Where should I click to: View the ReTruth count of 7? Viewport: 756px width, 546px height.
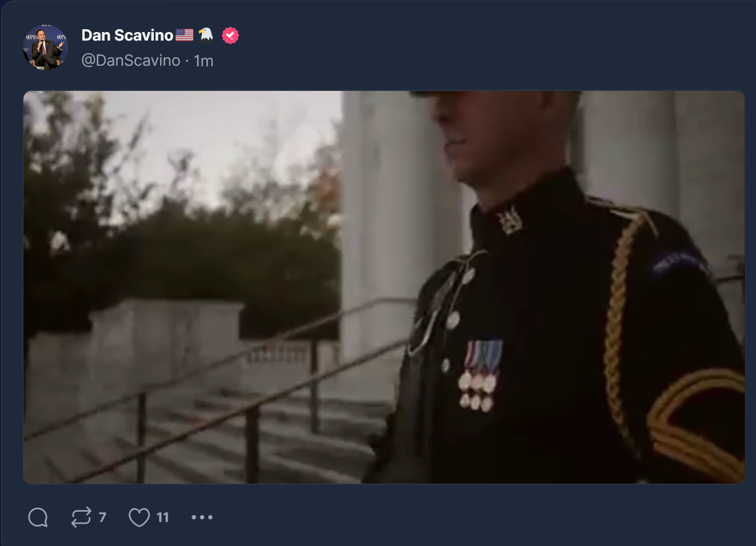tap(102, 517)
